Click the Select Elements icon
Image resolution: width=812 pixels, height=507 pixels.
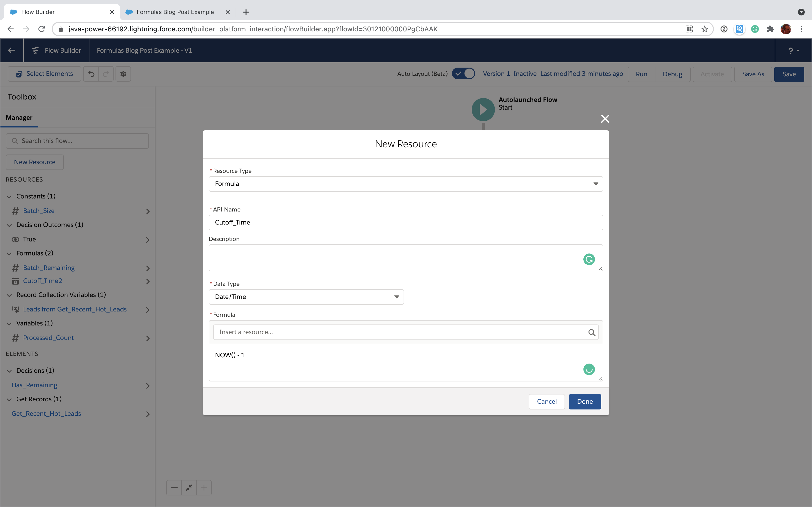pos(19,74)
